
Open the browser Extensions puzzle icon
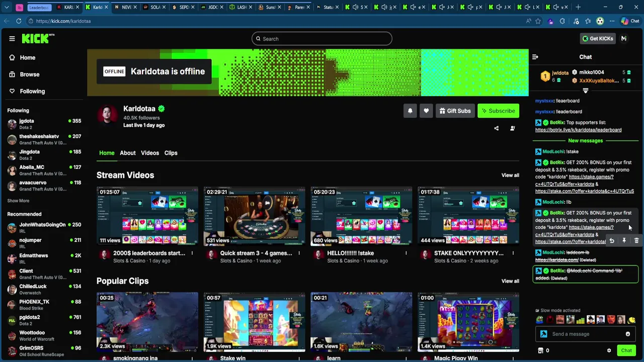click(x=562, y=21)
